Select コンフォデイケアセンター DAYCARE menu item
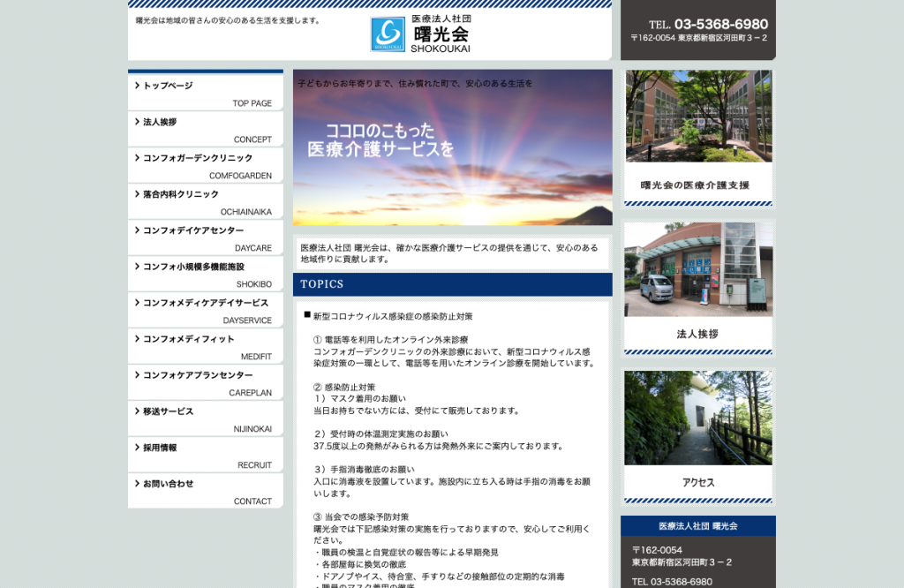The width and height of the screenshot is (904, 588). pos(205,238)
